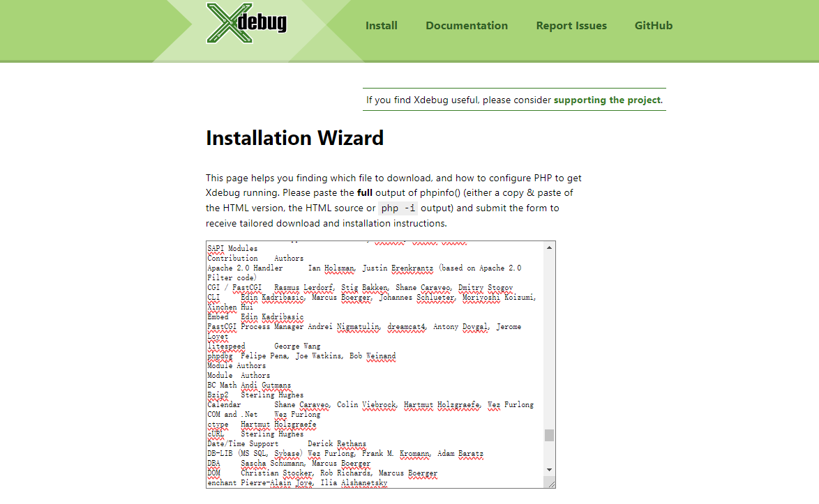Screen dimensions: 819x504
Task: Click inside the phpinfo output textarea
Action: point(375,365)
